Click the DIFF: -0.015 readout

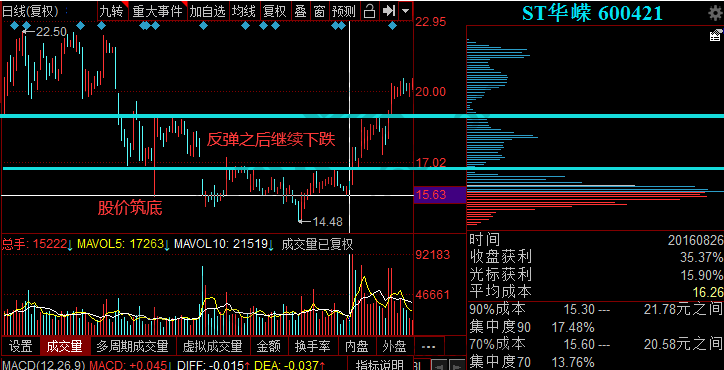click(x=213, y=365)
